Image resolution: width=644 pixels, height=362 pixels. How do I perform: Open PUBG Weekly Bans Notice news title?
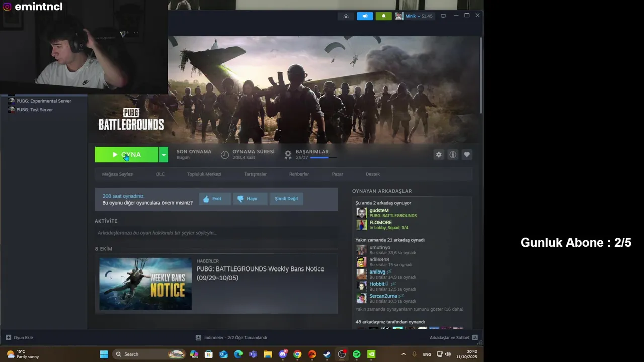pos(260,273)
